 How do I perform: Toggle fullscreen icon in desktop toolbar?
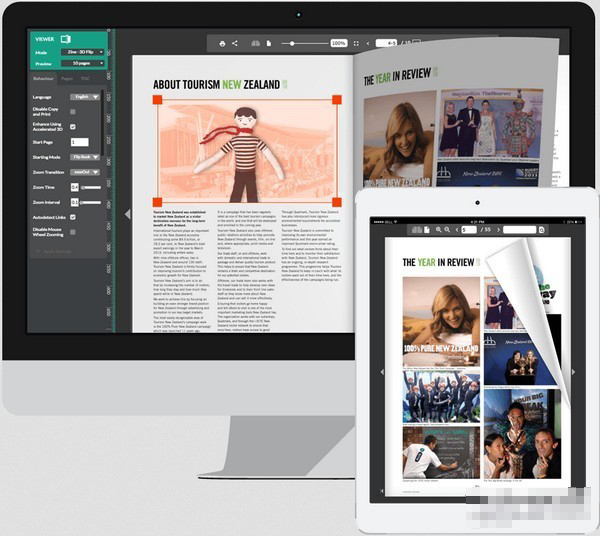click(356, 44)
